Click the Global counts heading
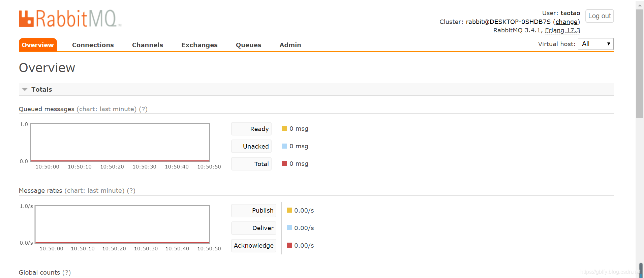 pos(39,273)
